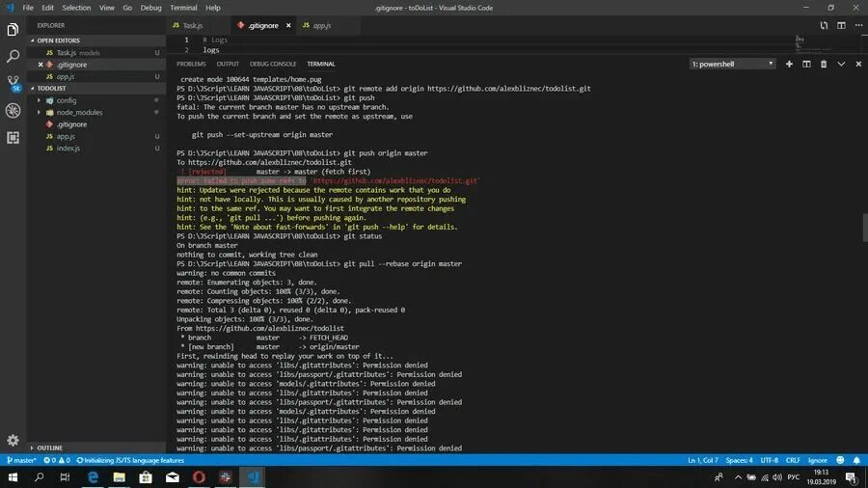This screenshot has width=868, height=488.
Task: Open the Selection menu
Action: [x=76, y=8]
